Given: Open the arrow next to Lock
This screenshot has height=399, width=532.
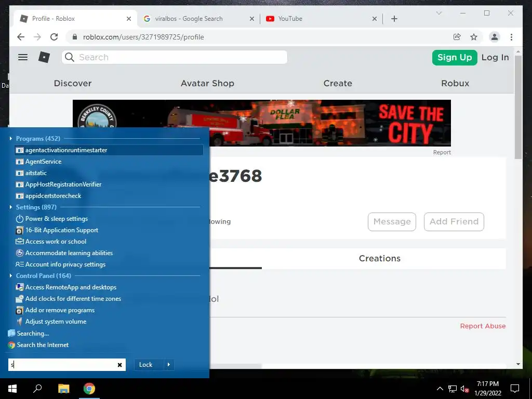Looking at the screenshot, I should click(x=169, y=365).
